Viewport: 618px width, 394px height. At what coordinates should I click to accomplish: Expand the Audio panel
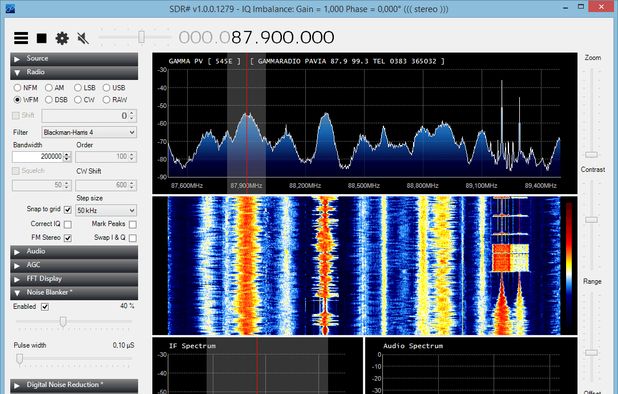click(x=74, y=251)
